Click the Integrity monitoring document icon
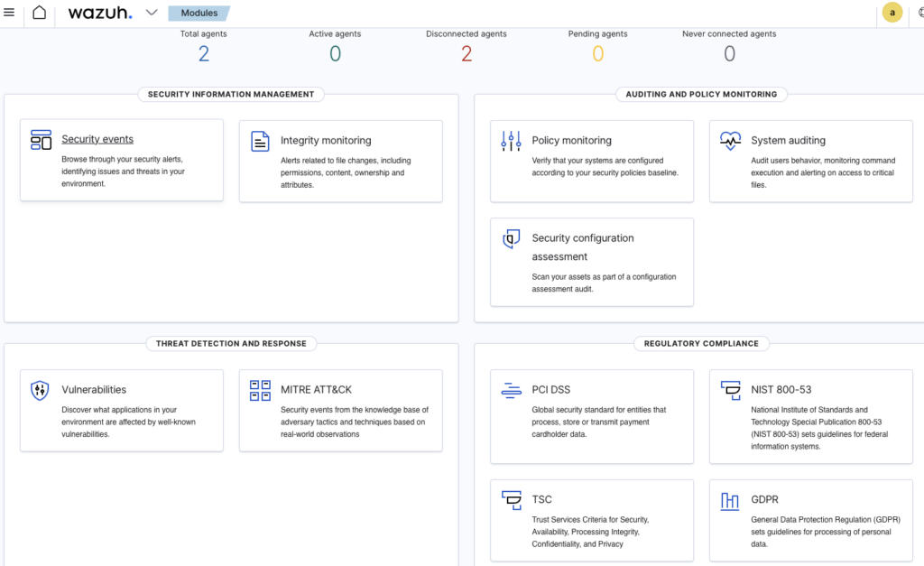Screen dimensions: 924x566 coord(260,142)
